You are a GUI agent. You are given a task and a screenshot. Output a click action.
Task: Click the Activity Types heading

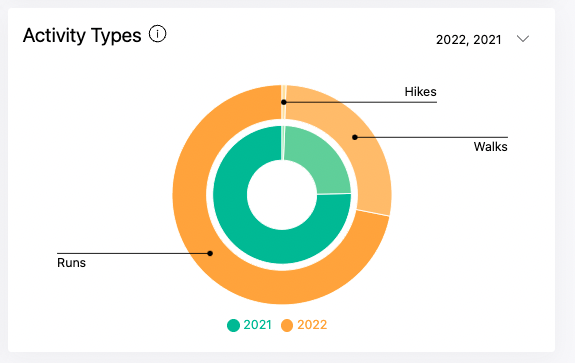[x=82, y=36]
